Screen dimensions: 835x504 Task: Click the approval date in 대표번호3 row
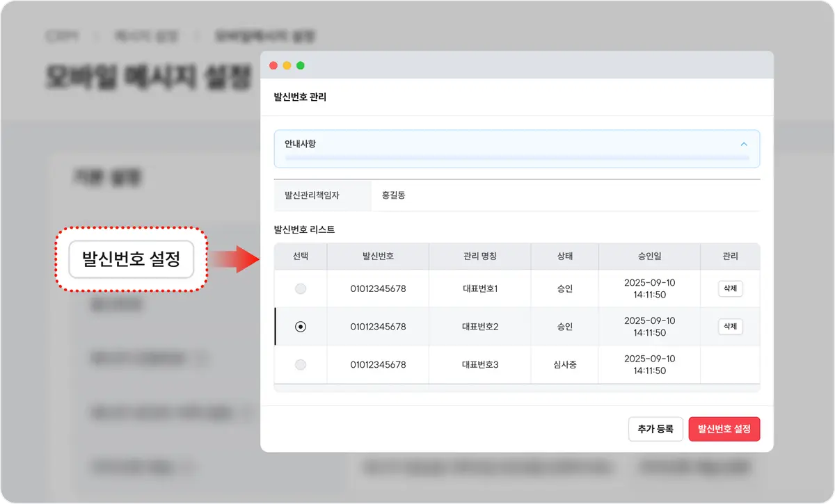(649, 364)
